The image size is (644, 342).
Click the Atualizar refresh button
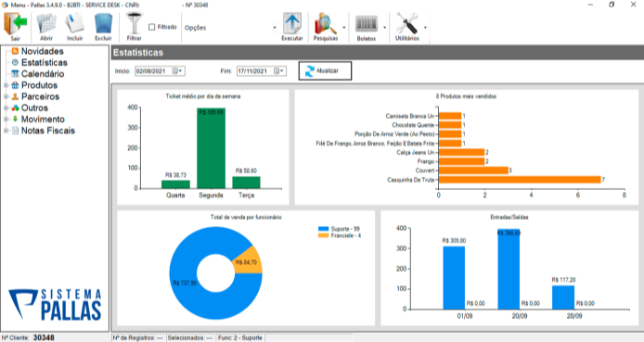tap(325, 71)
